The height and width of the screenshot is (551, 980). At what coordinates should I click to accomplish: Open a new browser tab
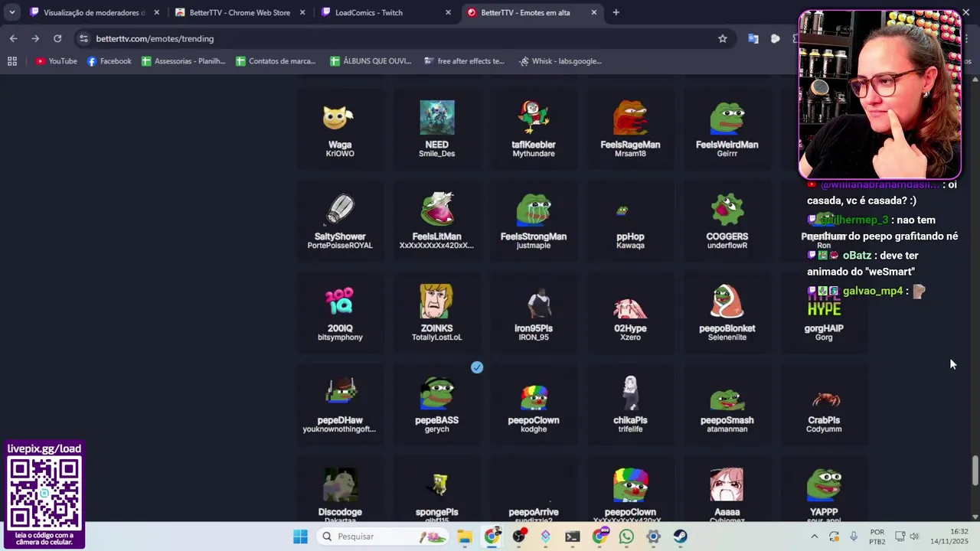[616, 12]
